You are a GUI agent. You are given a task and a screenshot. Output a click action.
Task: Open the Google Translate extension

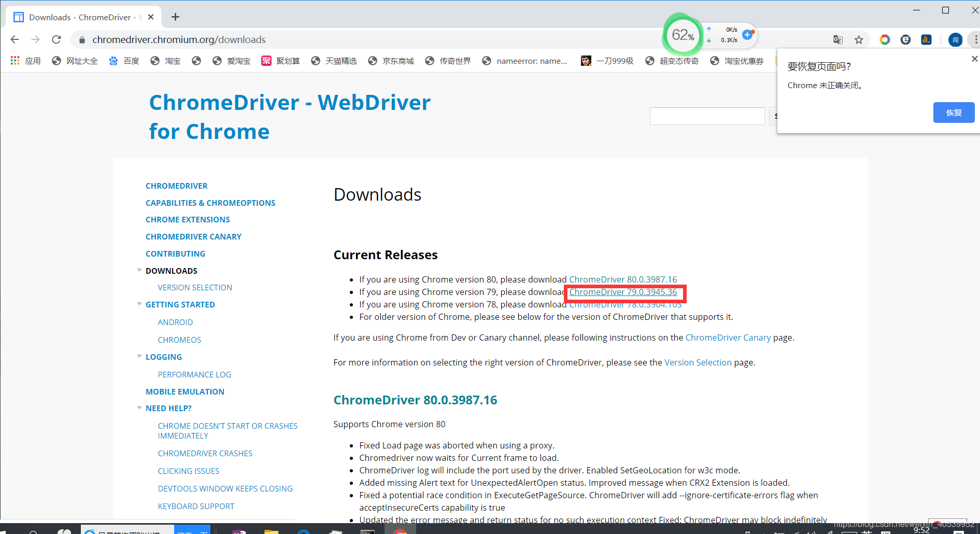(x=837, y=39)
